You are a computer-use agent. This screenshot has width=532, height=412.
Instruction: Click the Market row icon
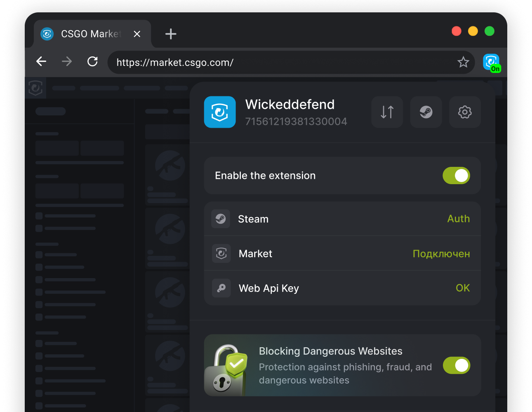coord(221,253)
